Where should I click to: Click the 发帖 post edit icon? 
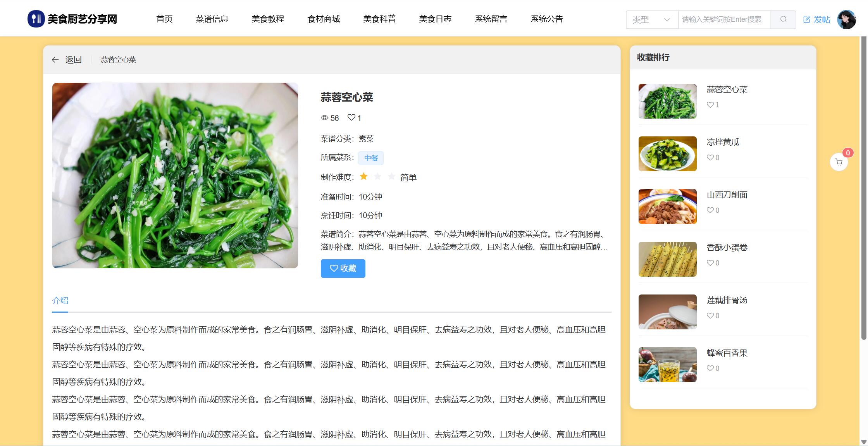(x=807, y=20)
